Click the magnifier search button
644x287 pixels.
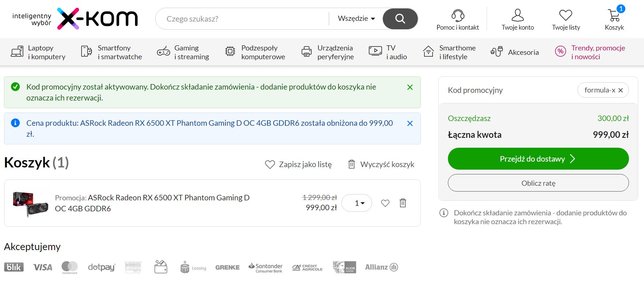[400, 19]
